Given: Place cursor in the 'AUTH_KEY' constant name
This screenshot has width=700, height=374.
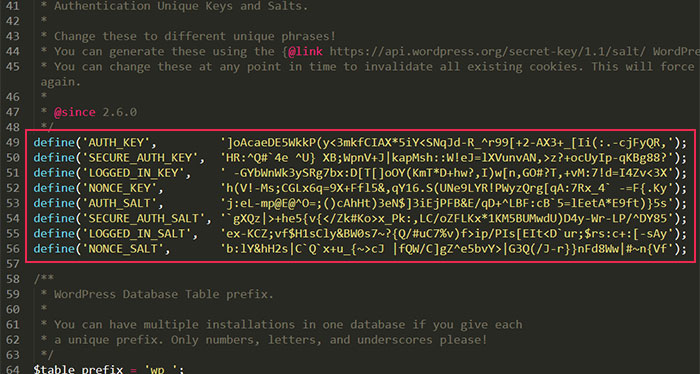Looking at the screenshot, I should 116,143.
